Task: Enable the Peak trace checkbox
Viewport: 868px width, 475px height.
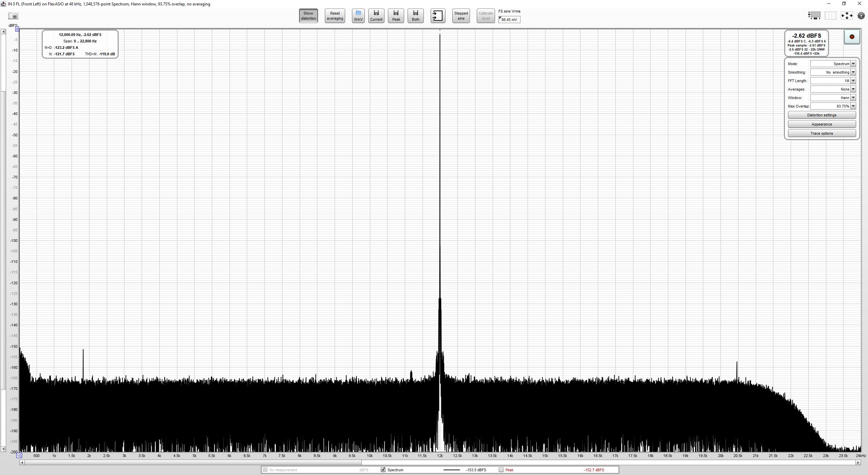Action: 501,470
